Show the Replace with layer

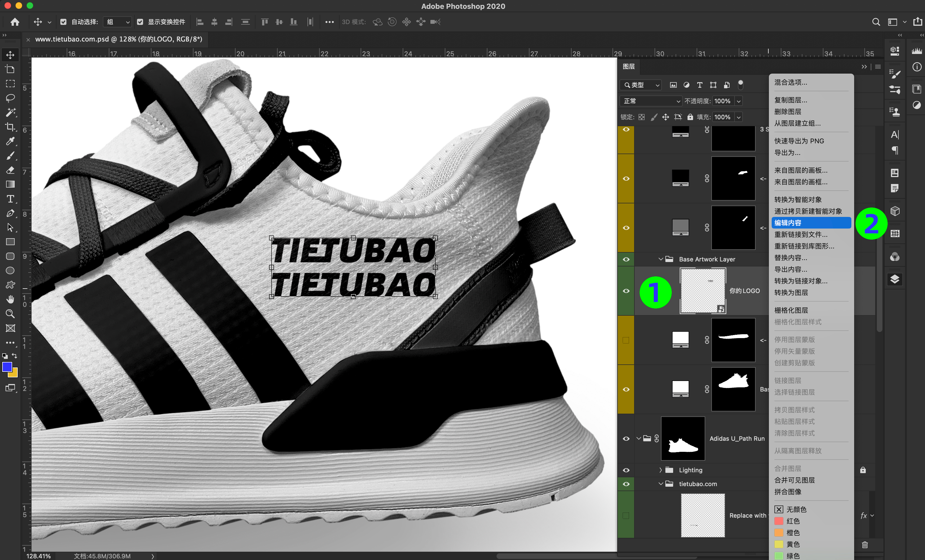tap(626, 515)
